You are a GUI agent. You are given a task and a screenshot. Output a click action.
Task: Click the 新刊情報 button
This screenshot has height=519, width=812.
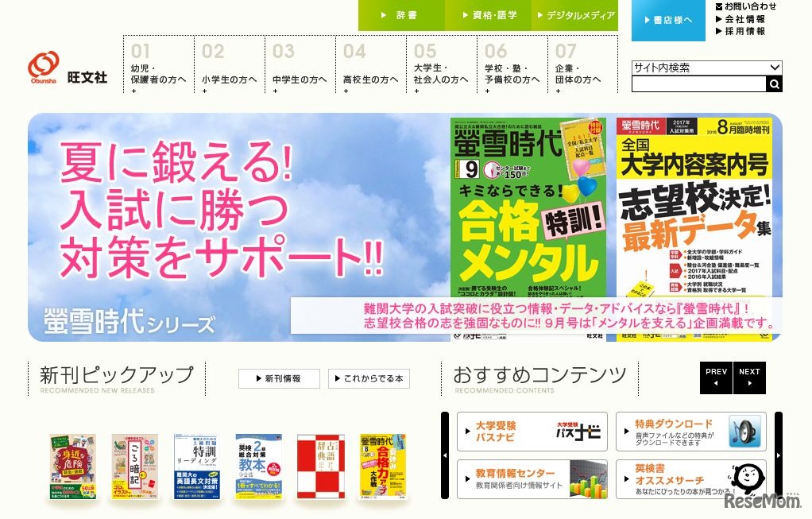[279, 378]
